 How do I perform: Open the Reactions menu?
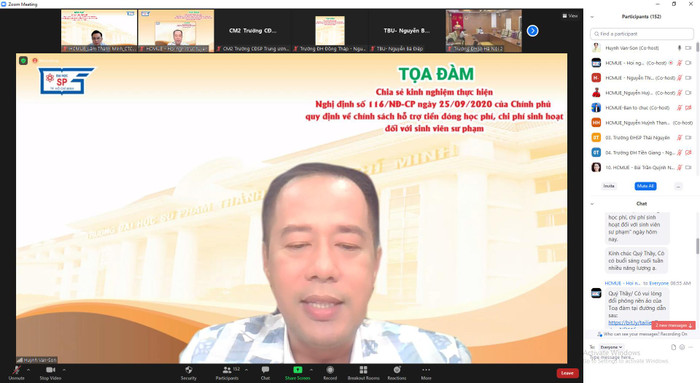pos(397,373)
